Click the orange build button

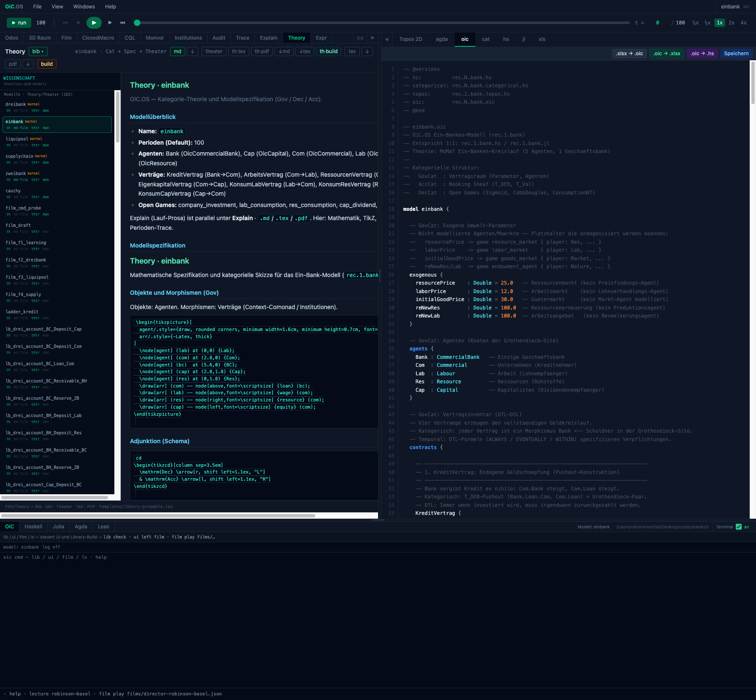pos(47,64)
